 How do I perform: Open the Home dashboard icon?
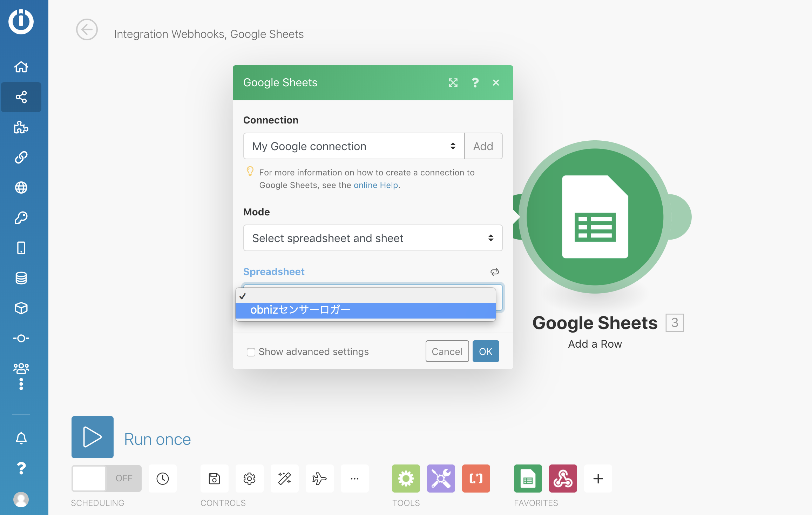tap(21, 67)
